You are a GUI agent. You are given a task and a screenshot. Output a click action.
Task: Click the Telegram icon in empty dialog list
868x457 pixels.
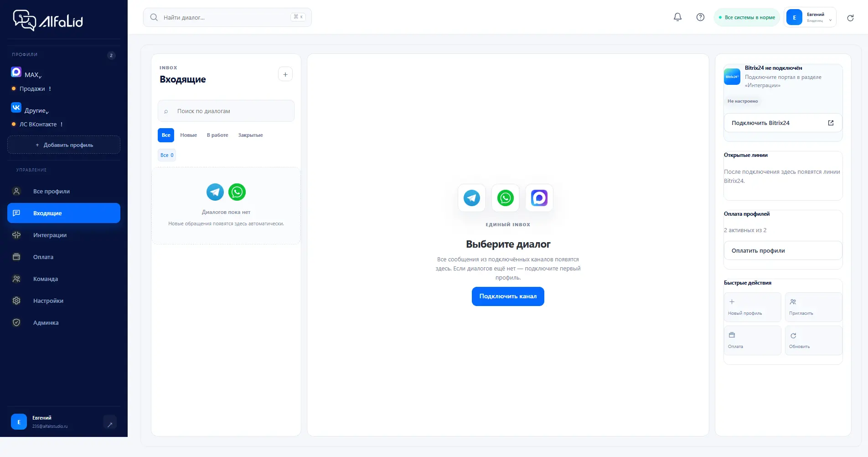click(x=215, y=192)
